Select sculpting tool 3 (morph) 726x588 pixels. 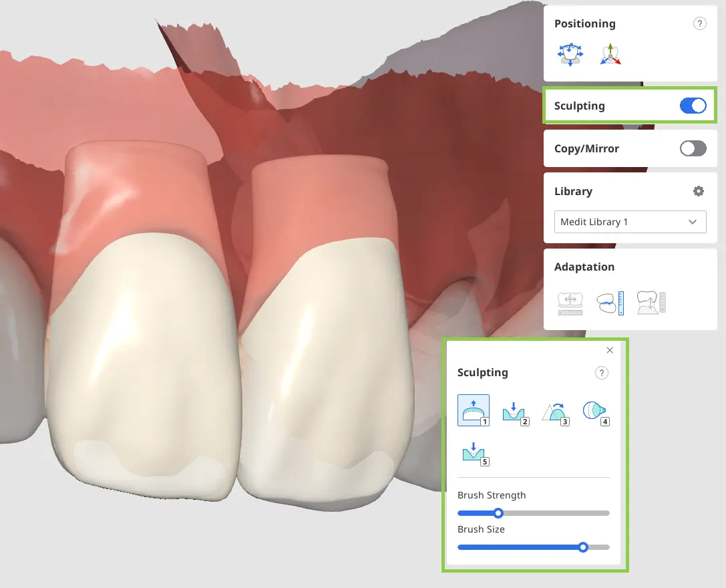coord(555,412)
